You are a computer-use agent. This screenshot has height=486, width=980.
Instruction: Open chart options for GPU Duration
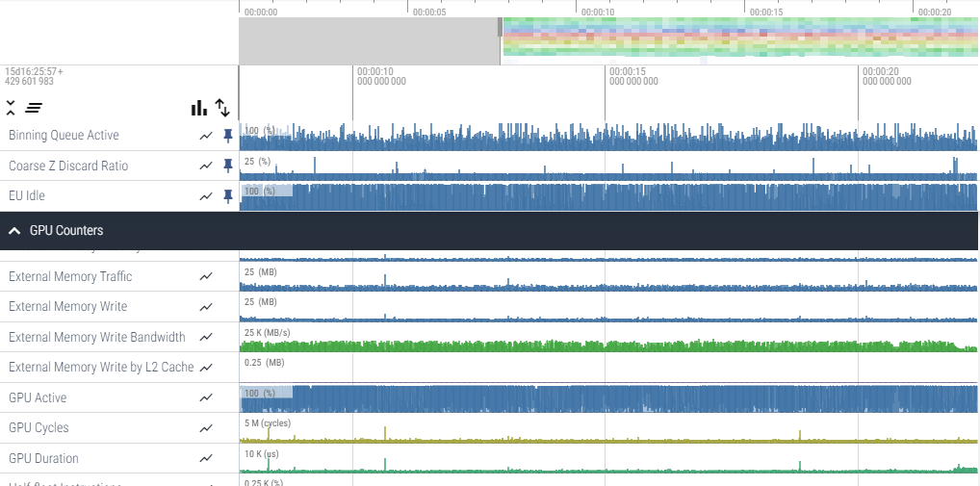[206, 458]
